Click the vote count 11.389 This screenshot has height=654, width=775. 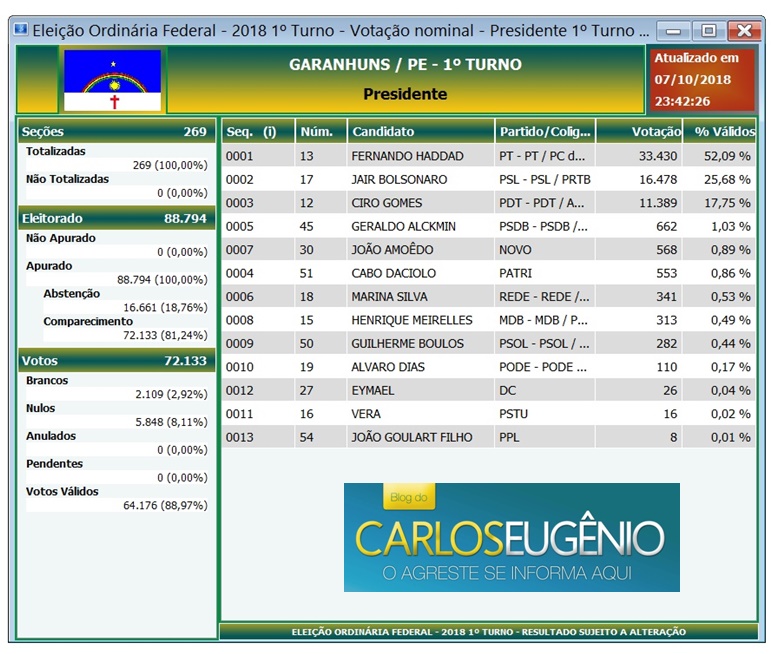658,203
